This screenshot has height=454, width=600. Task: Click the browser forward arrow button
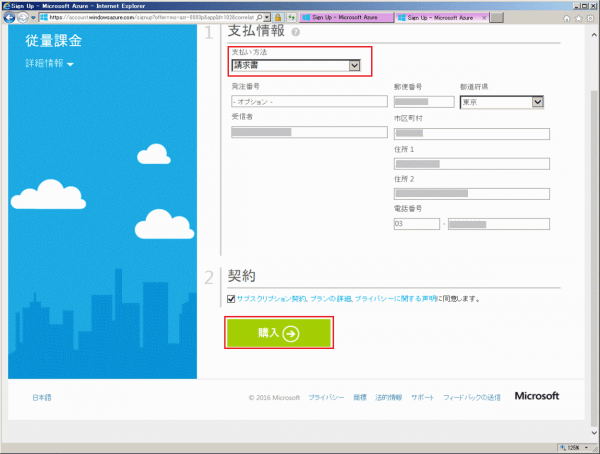point(23,18)
